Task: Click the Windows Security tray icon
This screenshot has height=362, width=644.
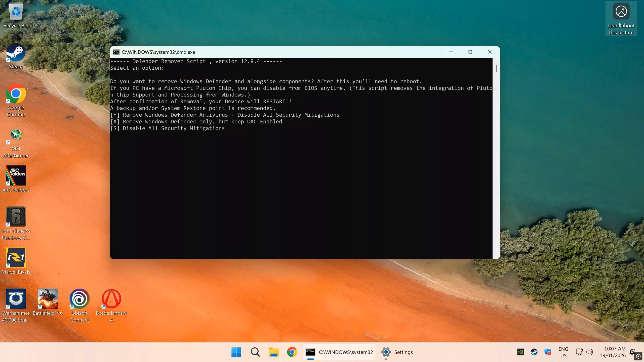Action: click(548, 352)
